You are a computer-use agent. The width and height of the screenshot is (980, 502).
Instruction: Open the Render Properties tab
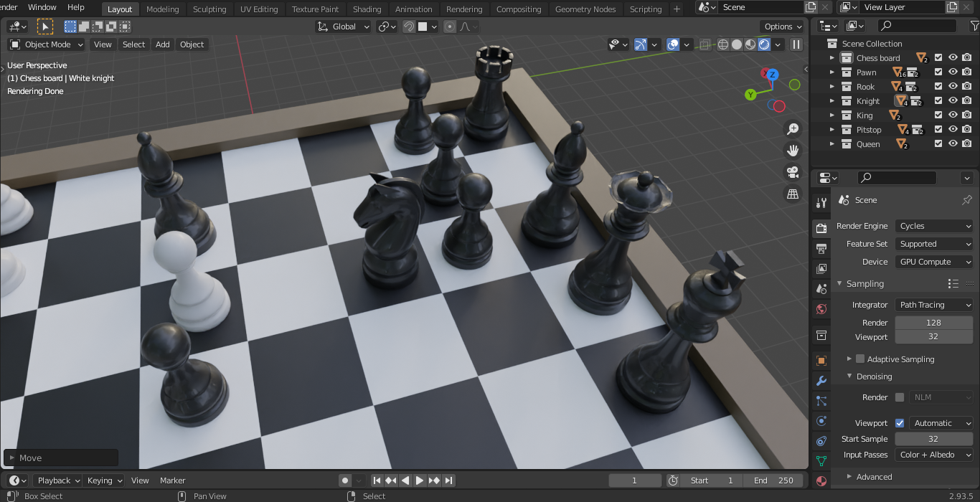[821, 227]
